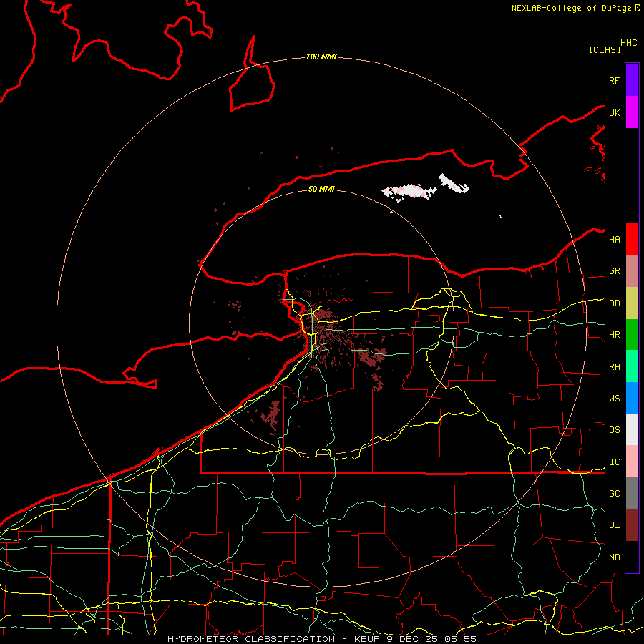
Task: Click the HYDROMETEOR CLASSIFICATION title text
Action: 251,639
